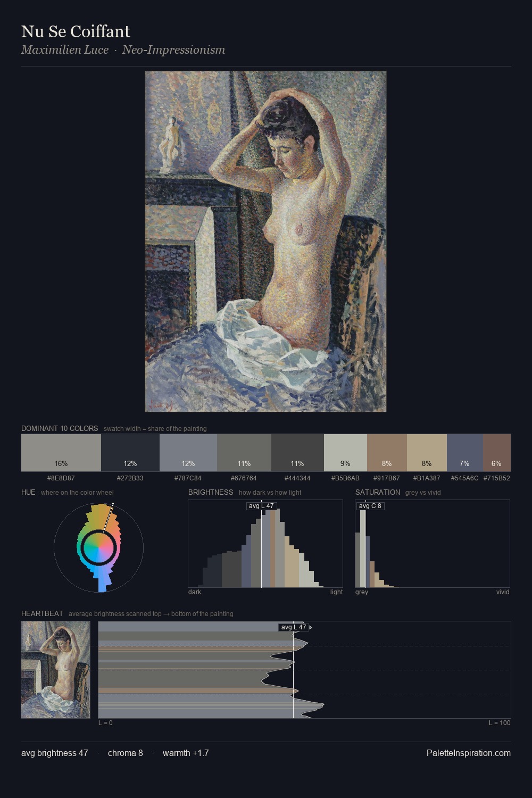Click the brightness histogram 'dark' axis label
532x798 pixels.
195,592
